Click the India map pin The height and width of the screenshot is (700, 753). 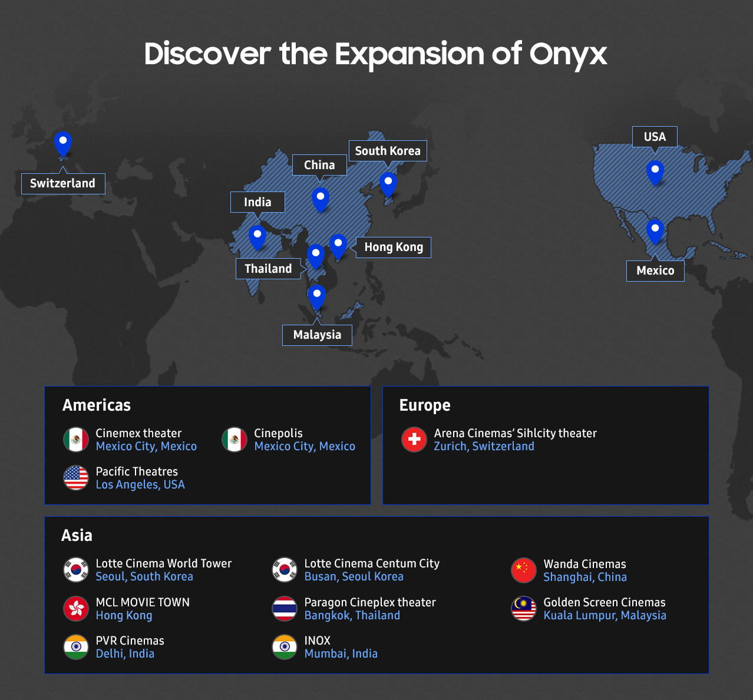257,237
